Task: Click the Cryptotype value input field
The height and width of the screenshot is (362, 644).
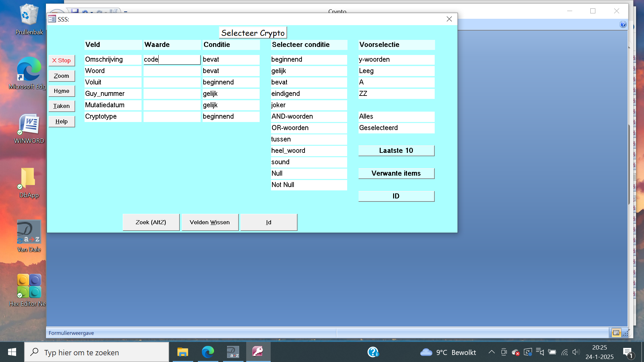Action: (172, 116)
